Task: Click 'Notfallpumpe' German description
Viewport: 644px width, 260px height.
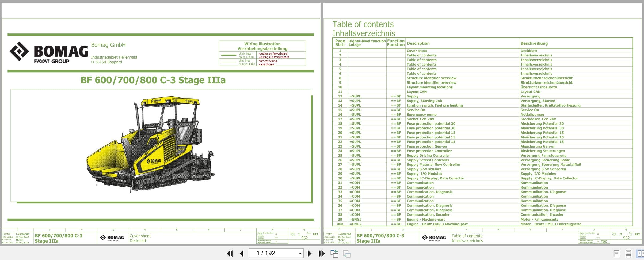Action: point(532,114)
